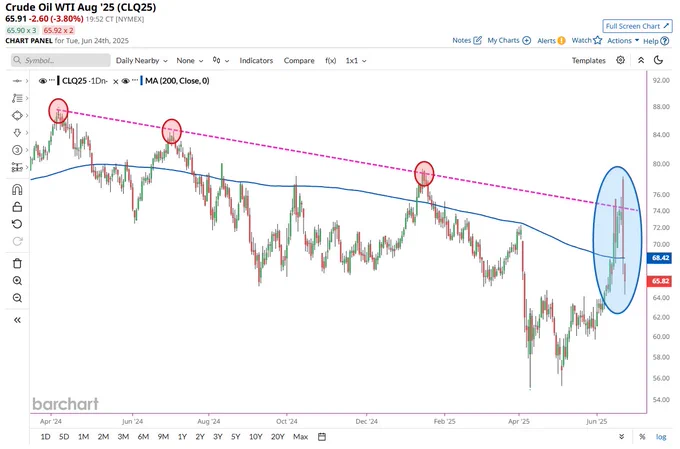Click the redo arrow icon
Image resolution: width=680 pixels, height=449 pixels.
click(x=17, y=241)
